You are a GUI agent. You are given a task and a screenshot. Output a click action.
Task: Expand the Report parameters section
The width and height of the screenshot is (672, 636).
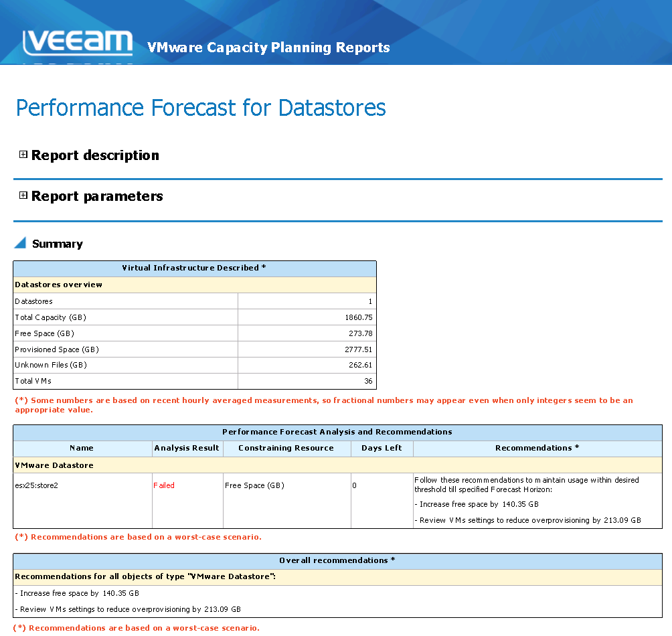[x=23, y=195]
